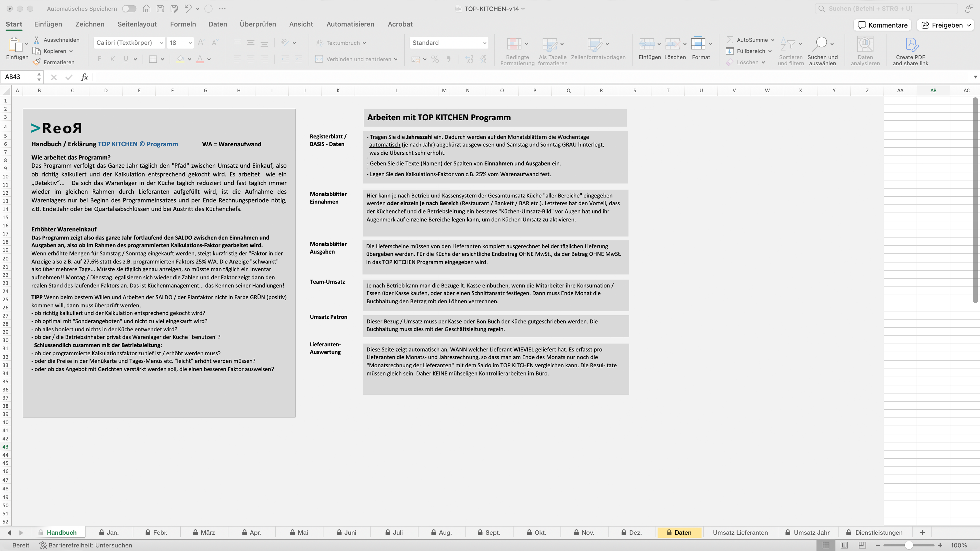
Task: Open the Home icon in title bar
Action: 146,8
